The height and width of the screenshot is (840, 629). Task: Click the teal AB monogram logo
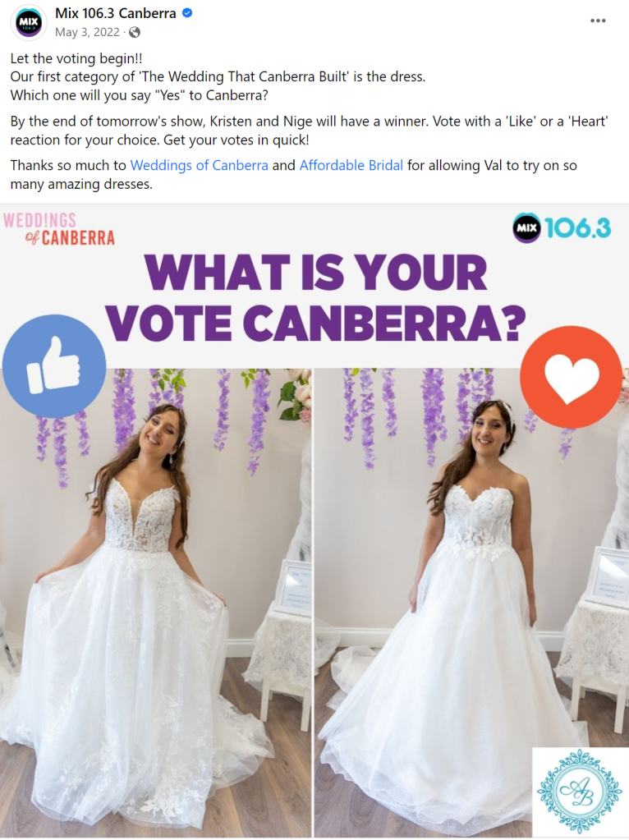click(x=581, y=793)
